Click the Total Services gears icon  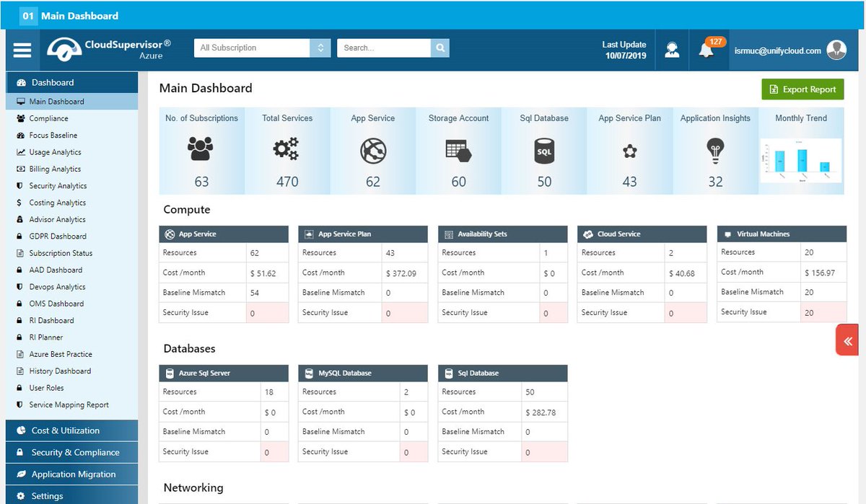(x=287, y=150)
